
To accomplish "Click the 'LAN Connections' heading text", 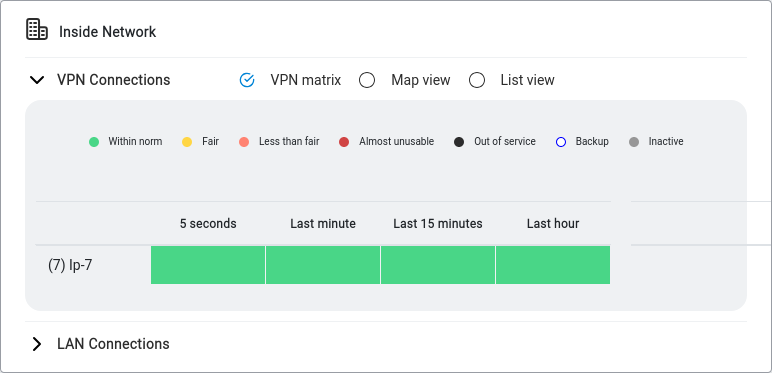I will [x=113, y=343].
